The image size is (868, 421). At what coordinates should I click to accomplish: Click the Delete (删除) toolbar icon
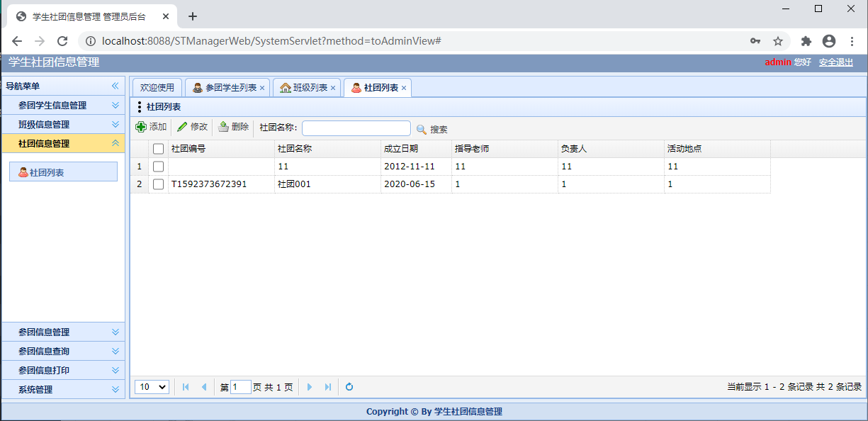[224, 128]
